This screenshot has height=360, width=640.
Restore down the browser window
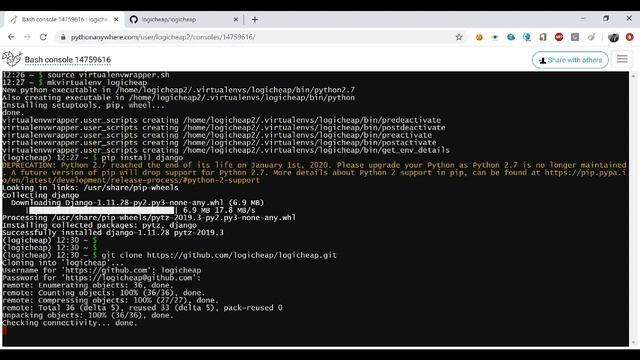coord(606,18)
